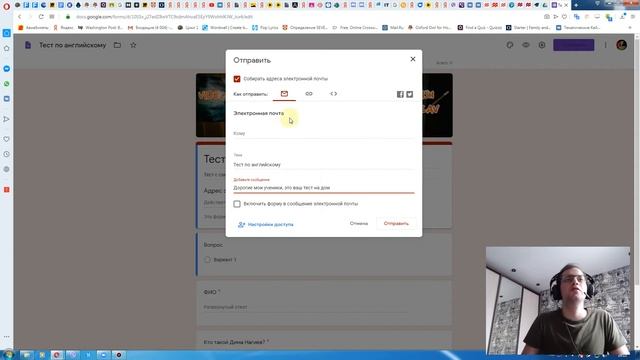
Task: Open Opera sidebar three-dot setup
Action: click(7, 337)
